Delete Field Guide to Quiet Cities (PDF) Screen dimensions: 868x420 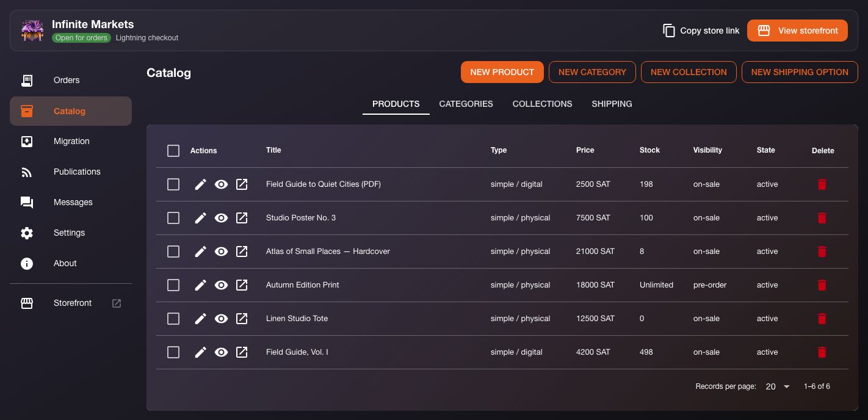click(x=822, y=184)
